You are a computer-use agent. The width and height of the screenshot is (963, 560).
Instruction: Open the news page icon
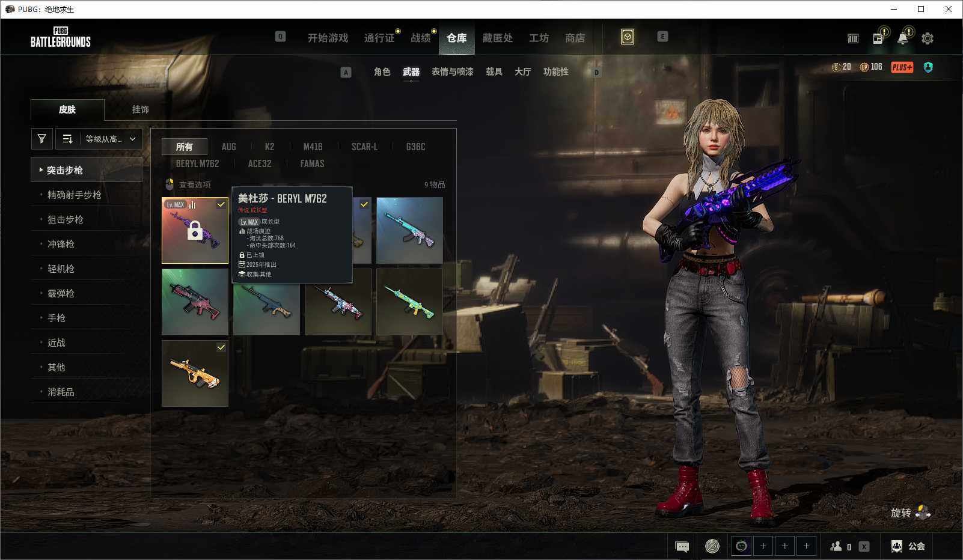[878, 38]
